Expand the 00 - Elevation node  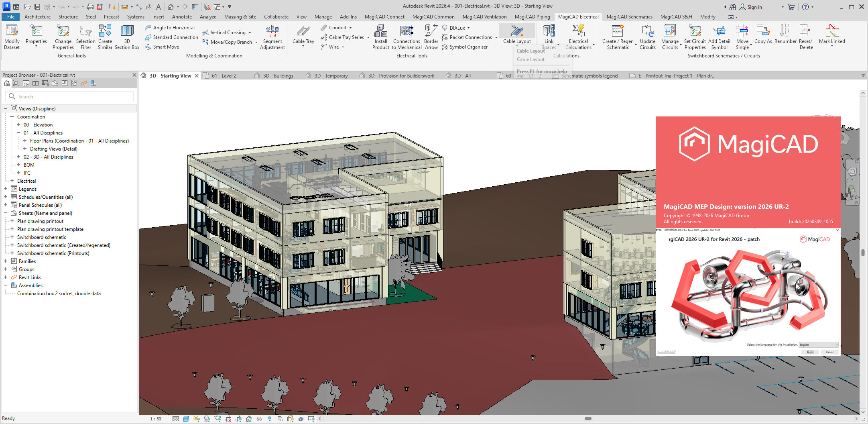(x=18, y=124)
